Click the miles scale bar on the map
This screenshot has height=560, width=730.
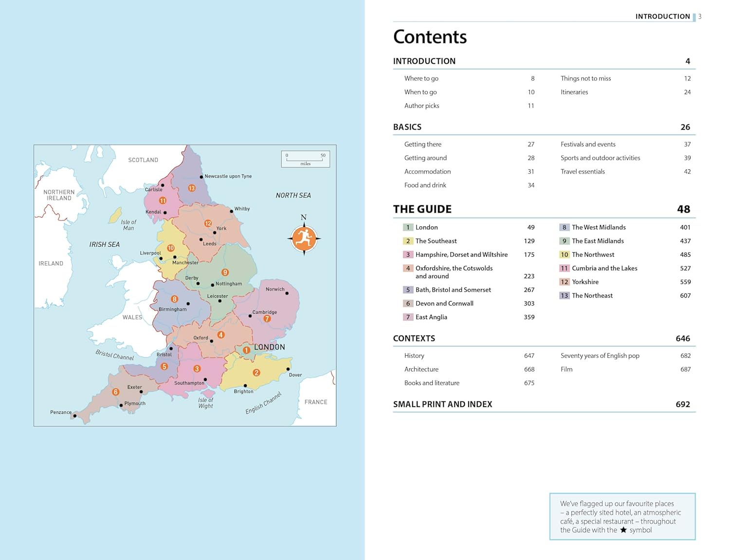(x=306, y=159)
